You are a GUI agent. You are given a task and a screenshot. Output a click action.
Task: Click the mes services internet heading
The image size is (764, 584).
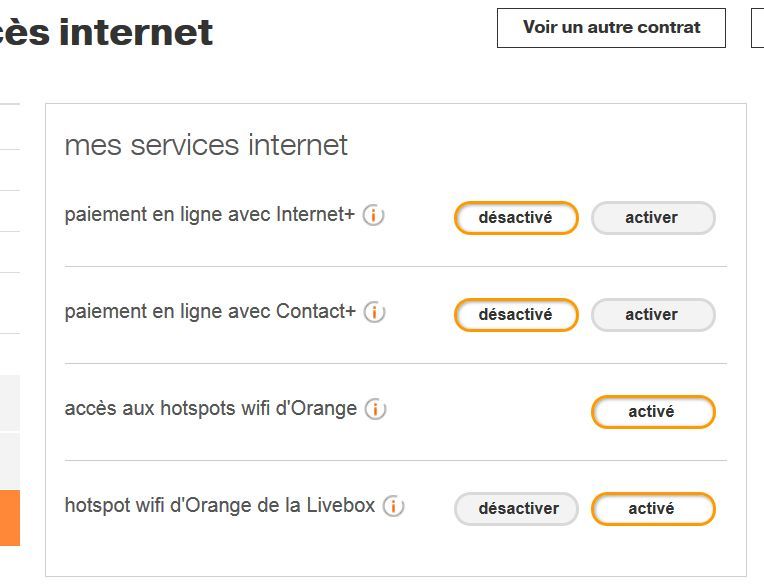pyautogui.click(x=206, y=145)
